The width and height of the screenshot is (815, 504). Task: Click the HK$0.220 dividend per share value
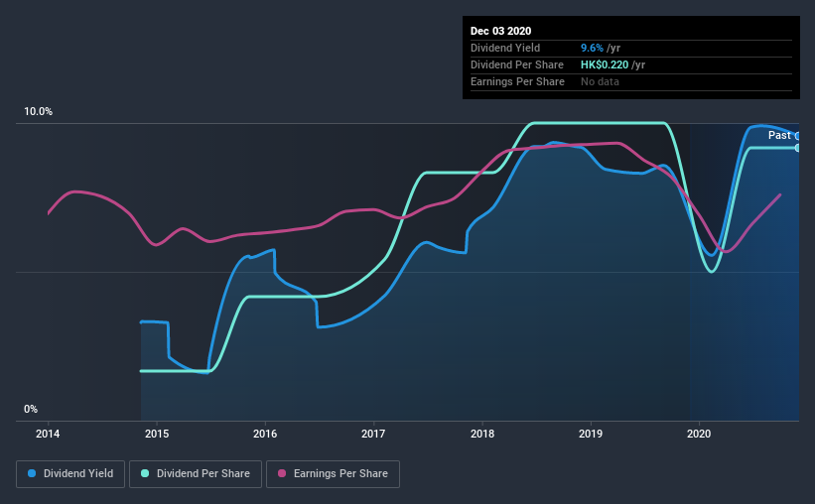(605, 64)
